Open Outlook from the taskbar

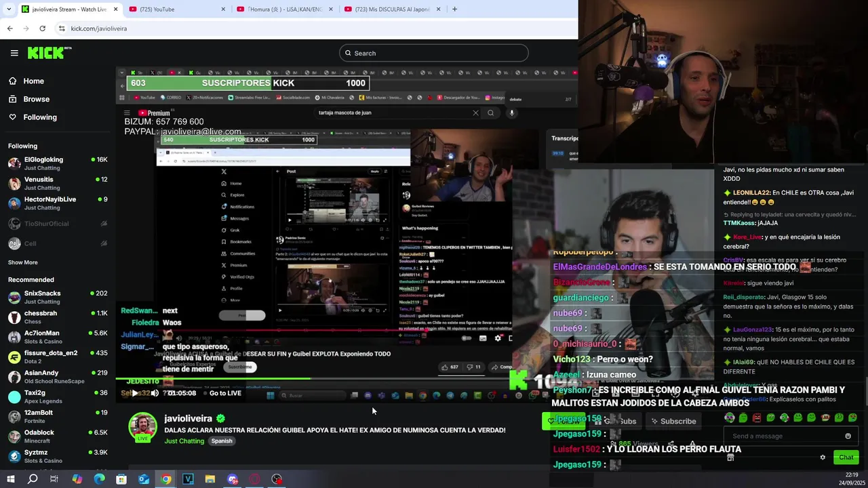pos(144,479)
